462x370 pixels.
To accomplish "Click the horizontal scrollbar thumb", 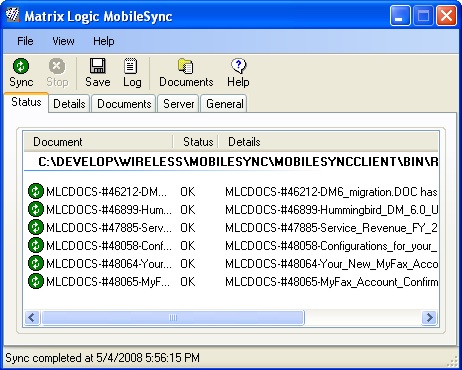I will (x=173, y=317).
